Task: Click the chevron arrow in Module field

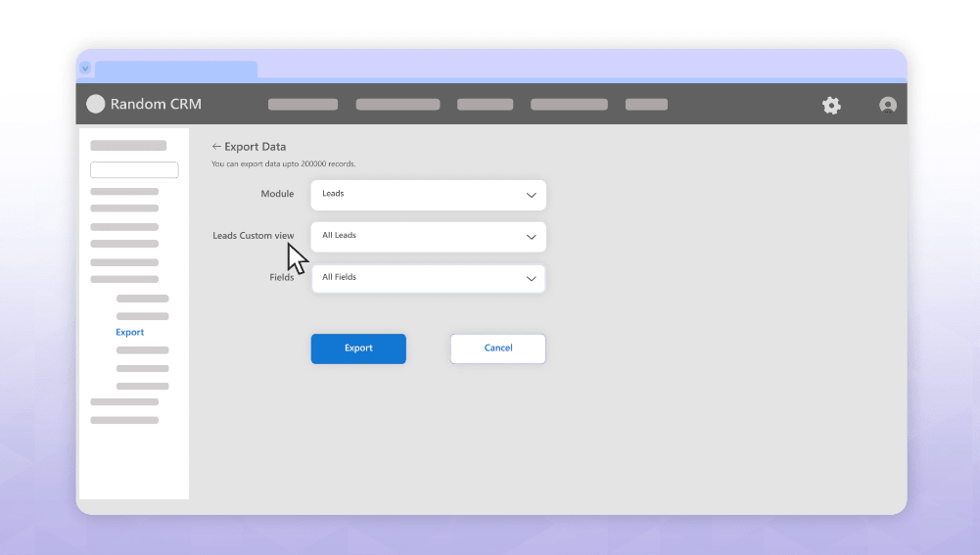Action: [532, 195]
